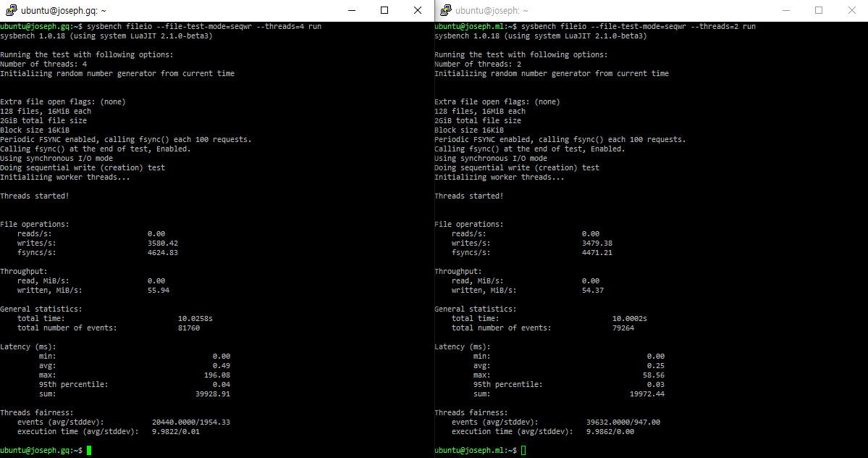Click latency sum value 19972.44

[x=647, y=394]
